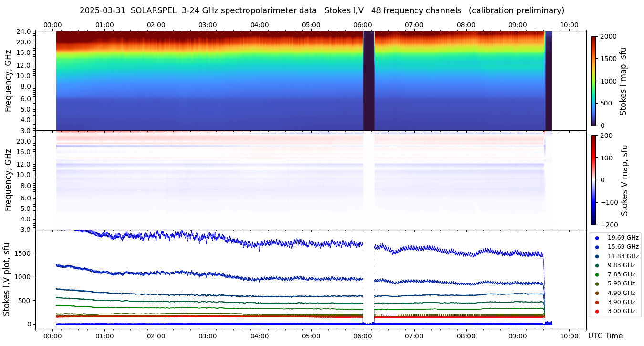The image size is (644, 346).
Task: Click the "Stokes I map, sfu" colorbar label
Action: [x=623, y=81]
